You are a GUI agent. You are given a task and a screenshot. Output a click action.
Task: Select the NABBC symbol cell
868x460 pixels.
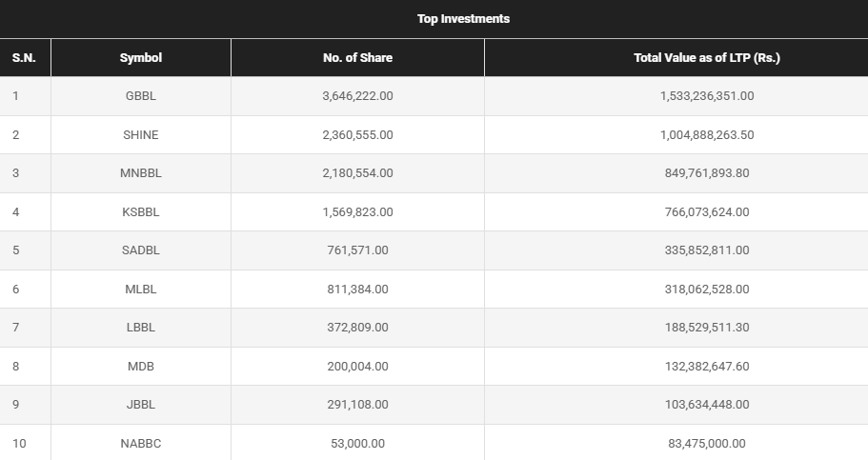(x=141, y=444)
